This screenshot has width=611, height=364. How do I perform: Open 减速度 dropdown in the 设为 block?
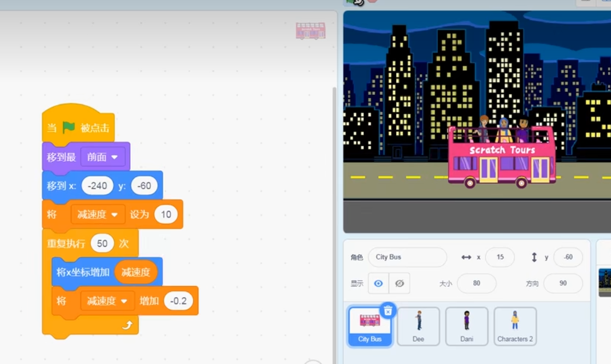[x=98, y=214]
